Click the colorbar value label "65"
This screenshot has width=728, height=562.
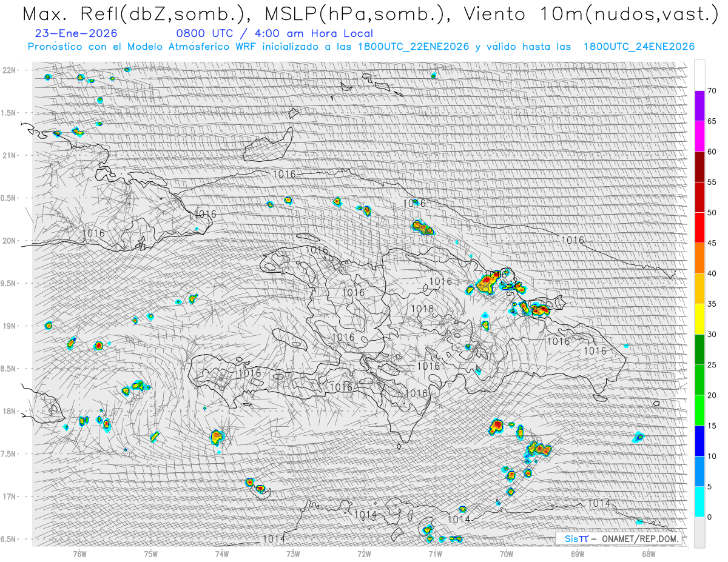click(712, 121)
